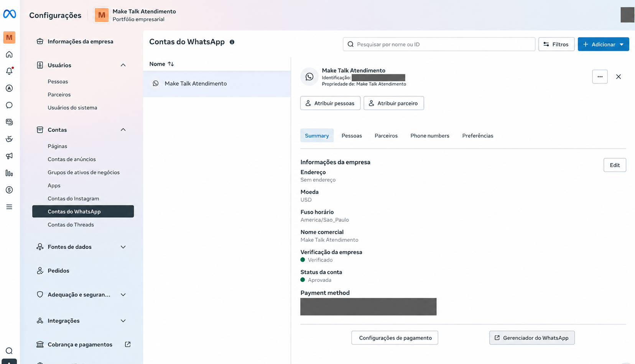This screenshot has height=364, width=635.
Task: Click the info icon beside Contas do WhatsApp
Action: coord(232,42)
